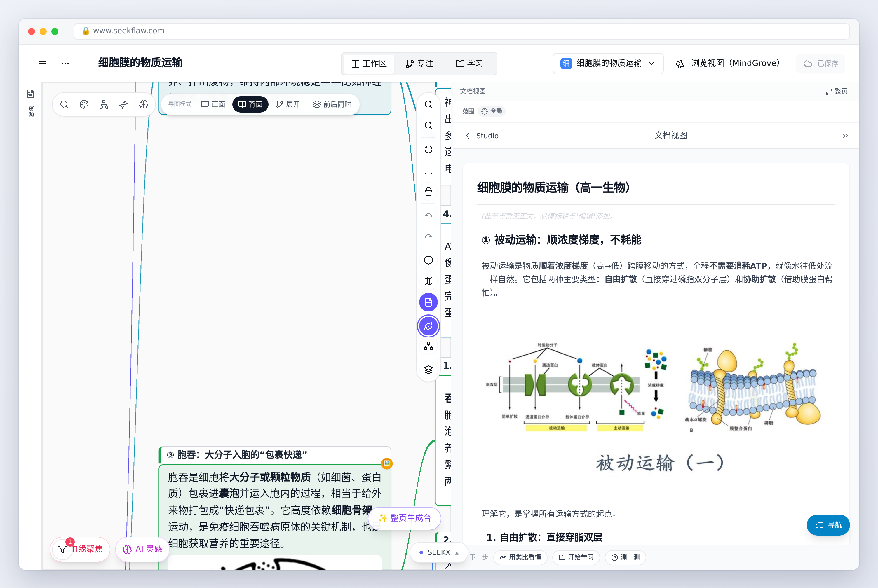Expand the SEEKX menu arrow
The height and width of the screenshot is (588, 878).
457,552
